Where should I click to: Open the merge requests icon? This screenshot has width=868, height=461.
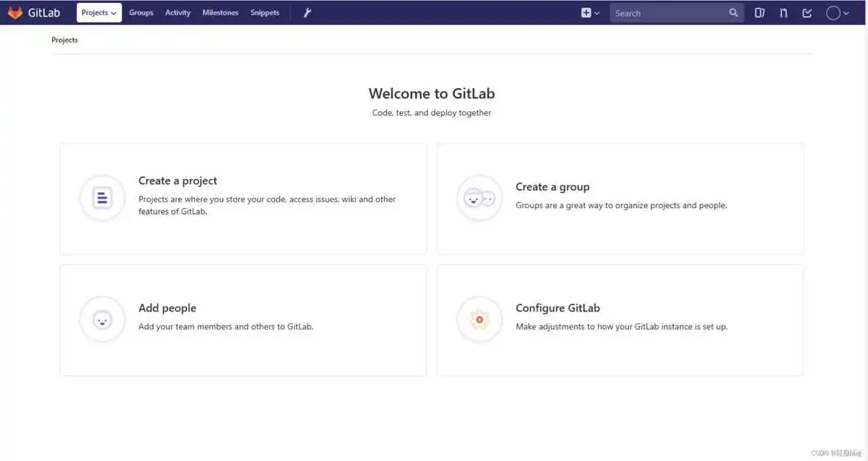coord(783,12)
